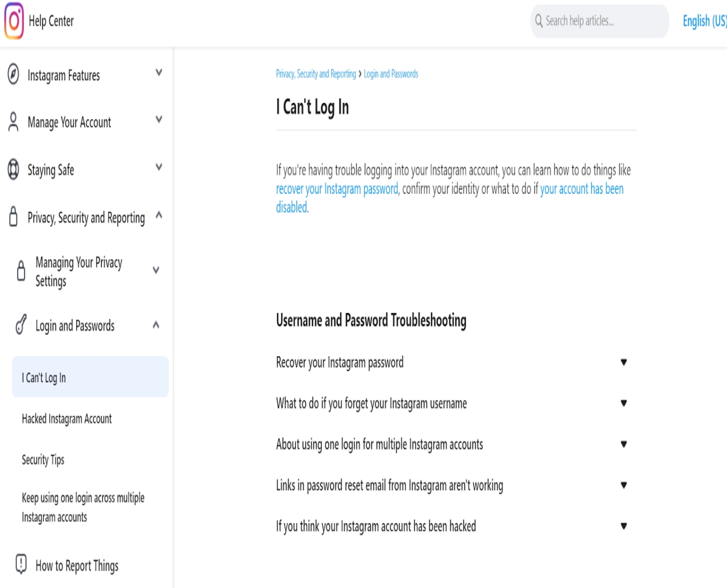Click the person icon beside Manage Your Account
The height and width of the screenshot is (588, 727).
point(13,122)
